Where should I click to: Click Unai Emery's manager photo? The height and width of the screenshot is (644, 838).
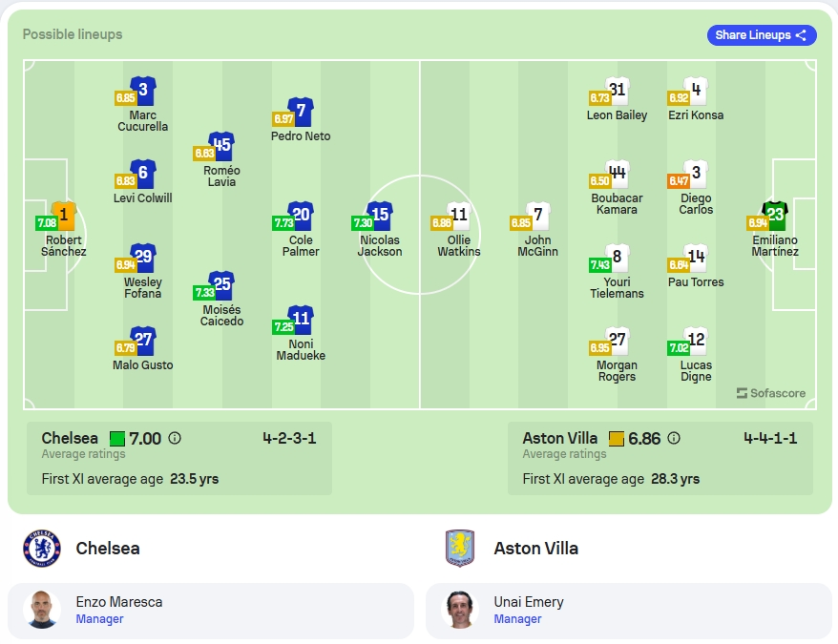point(460,610)
